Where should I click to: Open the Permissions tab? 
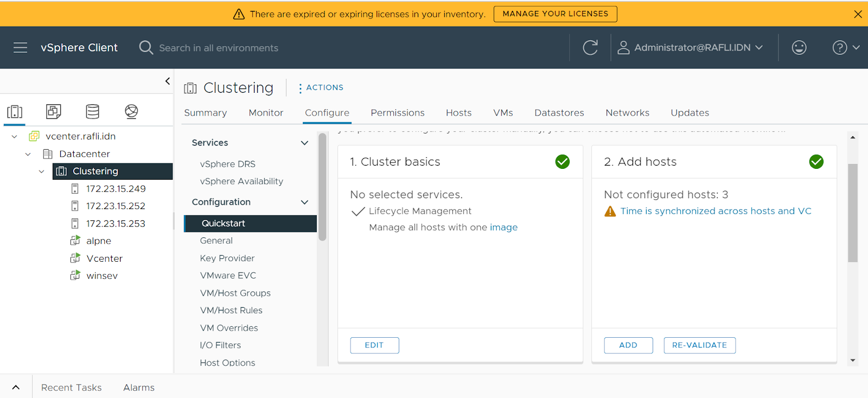398,112
